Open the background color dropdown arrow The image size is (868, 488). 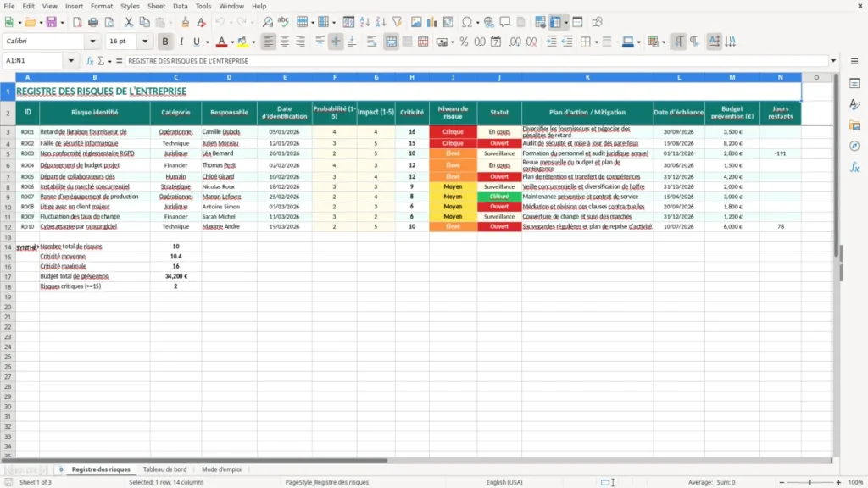pyautogui.click(x=253, y=42)
